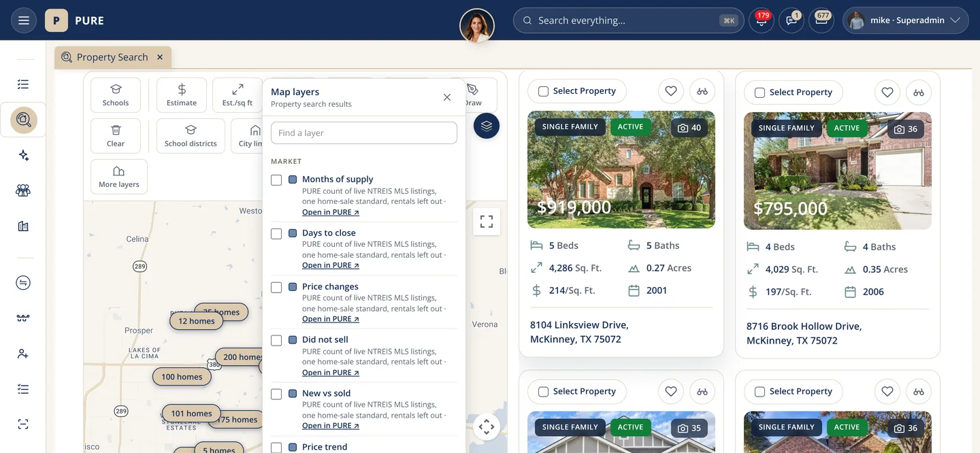The image size is (980, 453).
Task: Open the exchange arrows sidebar icon
Action: [x=23, y=283]
